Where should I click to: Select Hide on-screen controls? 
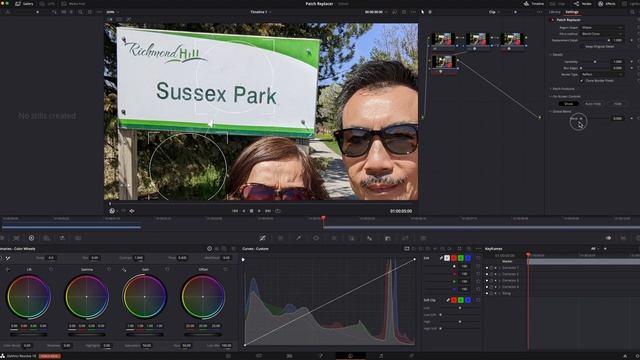point(618,104)
